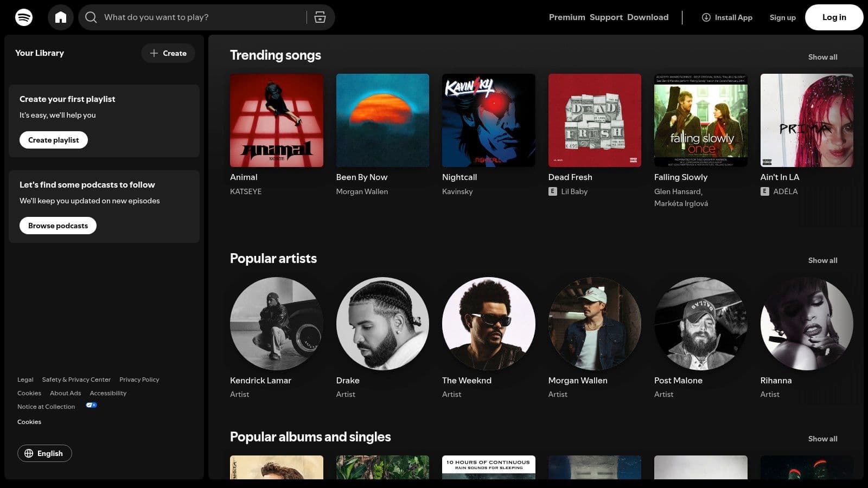The height and width of the screenshot is (488, 868).
Task: Click the explicit badge next to Lil Baby
Action: click(x=553, y=191)
